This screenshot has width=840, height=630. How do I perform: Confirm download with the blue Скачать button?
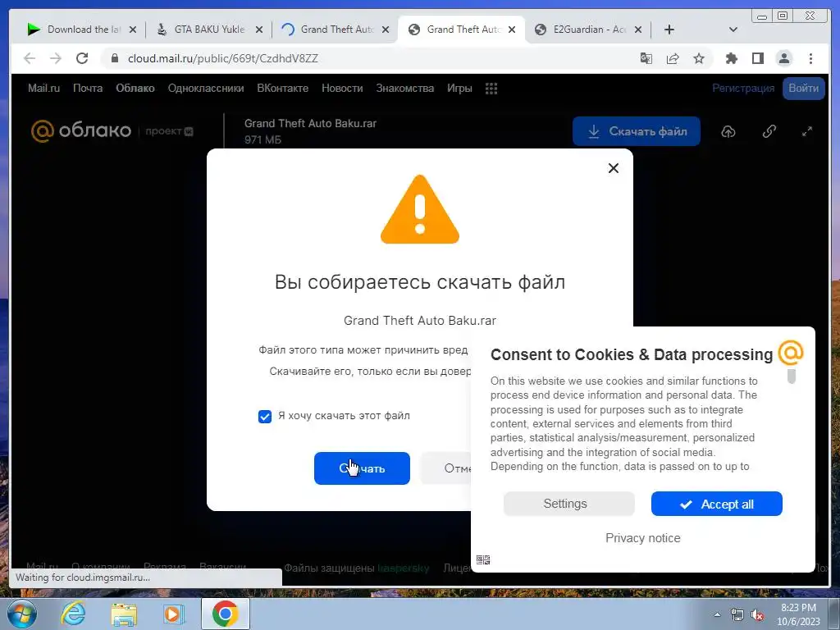click(362, 468)
